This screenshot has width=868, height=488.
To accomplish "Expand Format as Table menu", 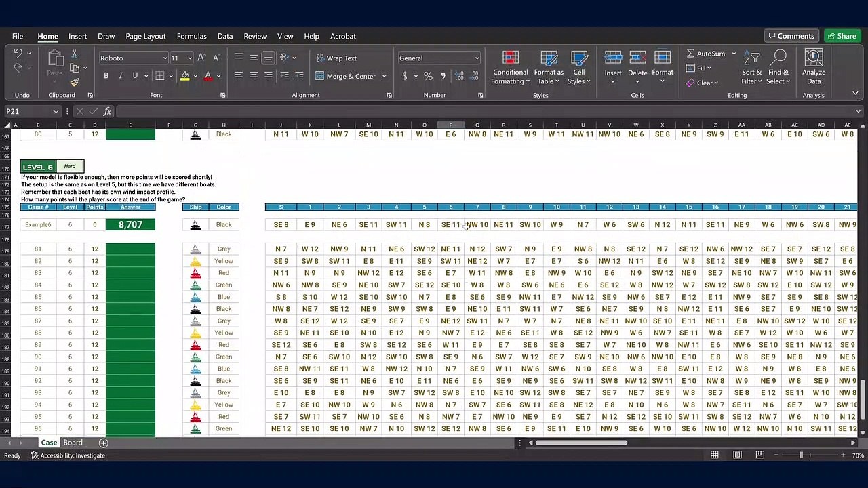I will point(549,67).
